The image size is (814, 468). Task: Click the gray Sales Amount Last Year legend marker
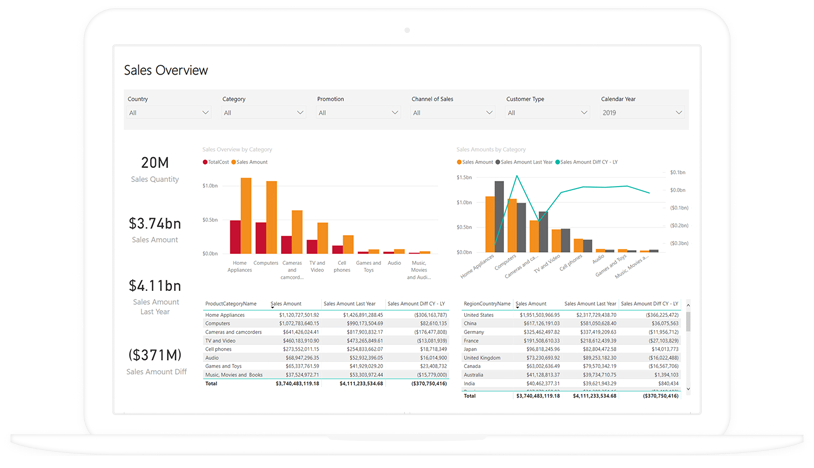(x=497, y=161)
